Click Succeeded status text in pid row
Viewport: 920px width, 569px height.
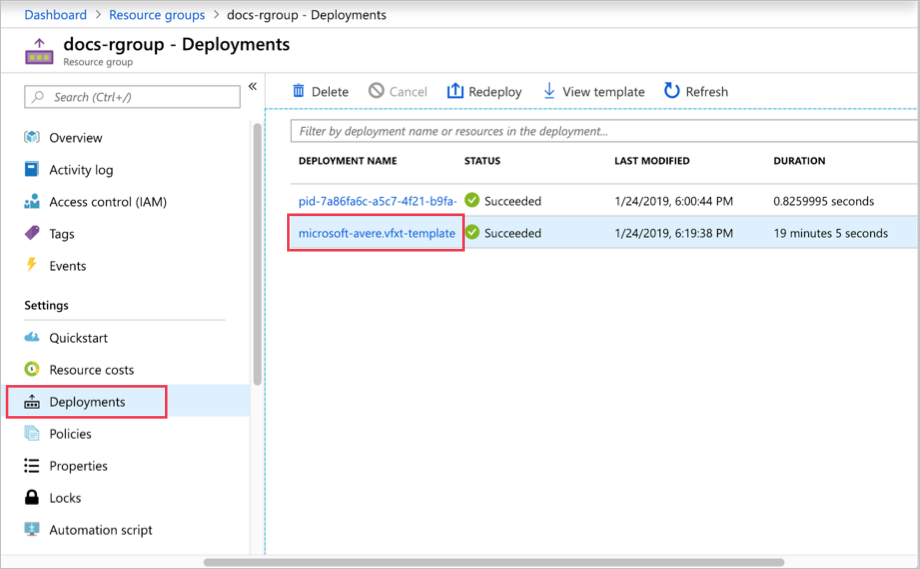tap(513, 201)
